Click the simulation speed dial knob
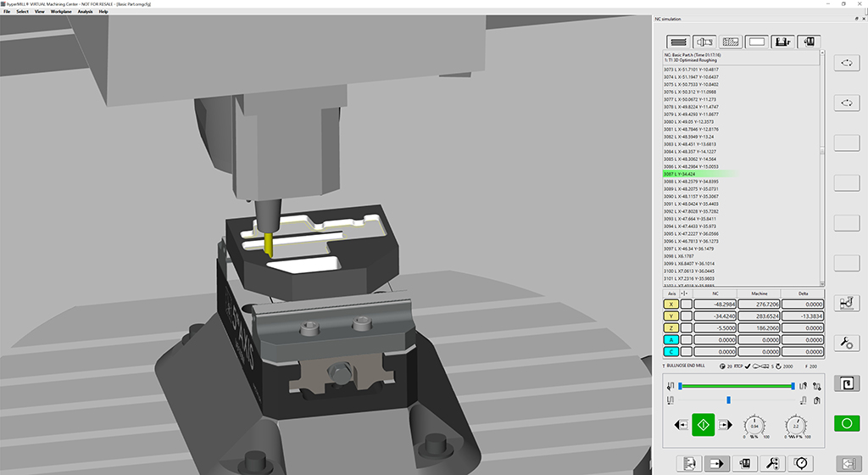Viewport: 868px width, 475px height. click(x=754, y=425)
